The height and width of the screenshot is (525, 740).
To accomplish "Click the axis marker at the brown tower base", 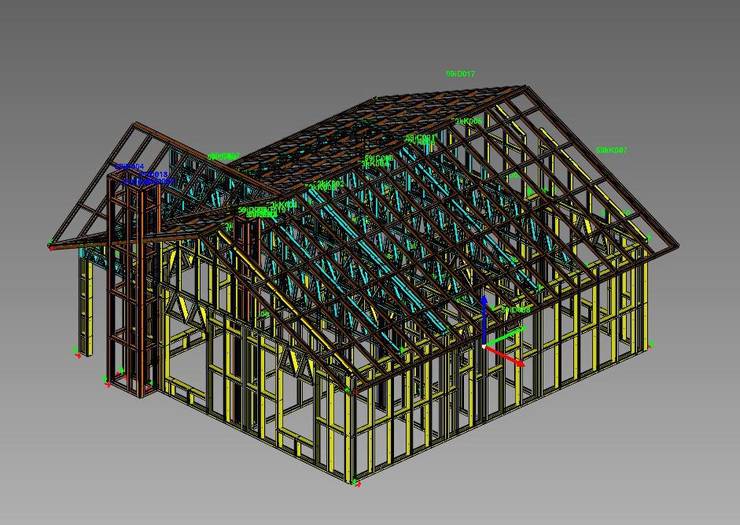I will tap(108, 380).
